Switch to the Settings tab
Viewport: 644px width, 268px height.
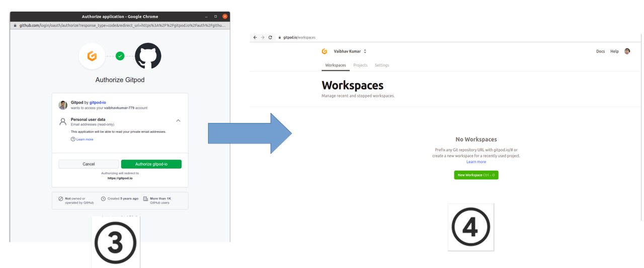pos(382,65)
